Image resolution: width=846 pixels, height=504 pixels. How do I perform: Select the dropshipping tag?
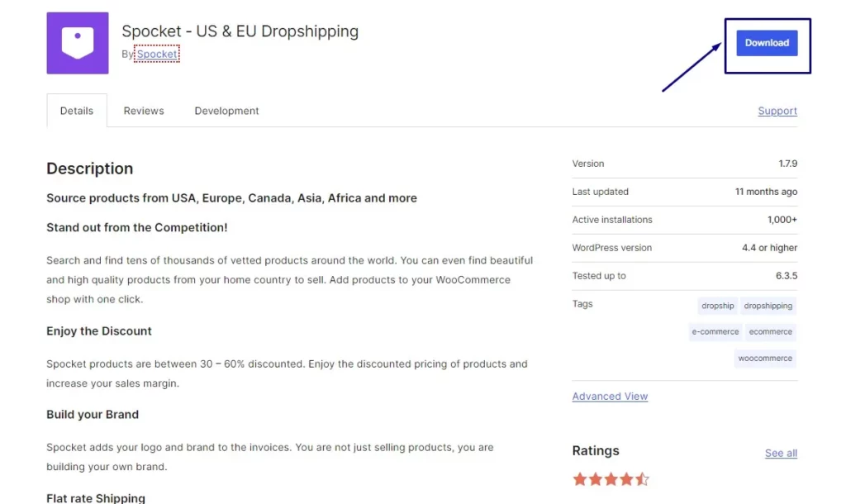tap(768, 306)
